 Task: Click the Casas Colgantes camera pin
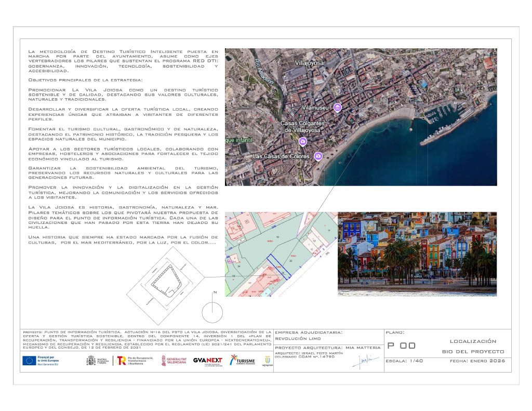[x=303, y=141]
